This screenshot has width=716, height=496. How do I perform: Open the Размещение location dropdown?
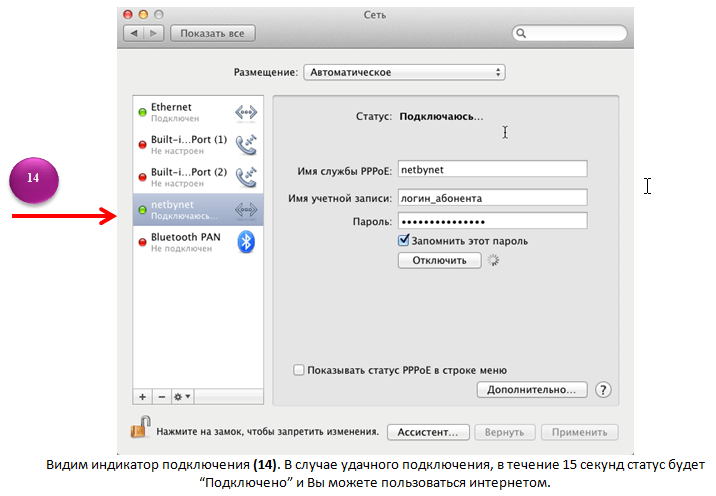pos(404,73)
